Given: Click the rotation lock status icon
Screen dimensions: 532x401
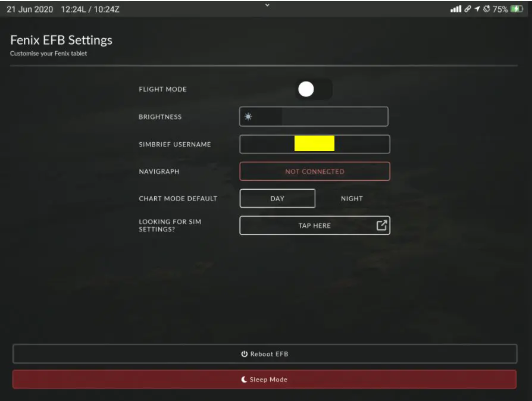Looking at the screenshot, I should click(487, 9).
